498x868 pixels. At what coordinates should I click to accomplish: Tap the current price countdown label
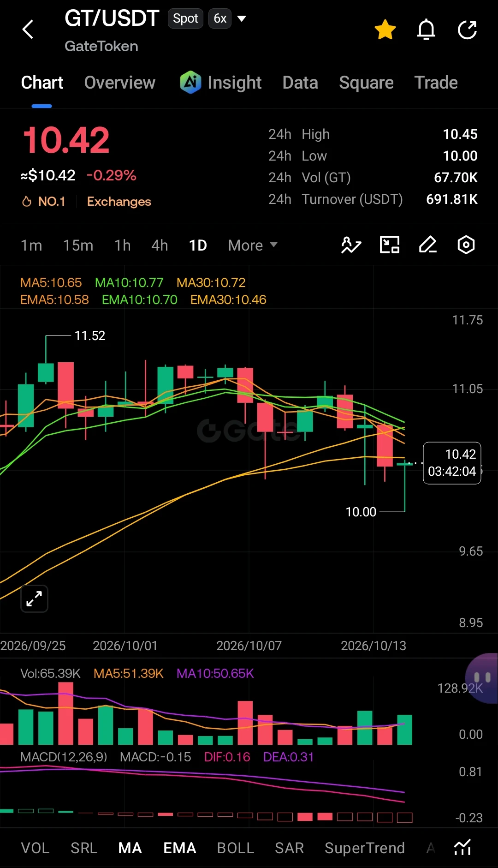coord(452,463)
